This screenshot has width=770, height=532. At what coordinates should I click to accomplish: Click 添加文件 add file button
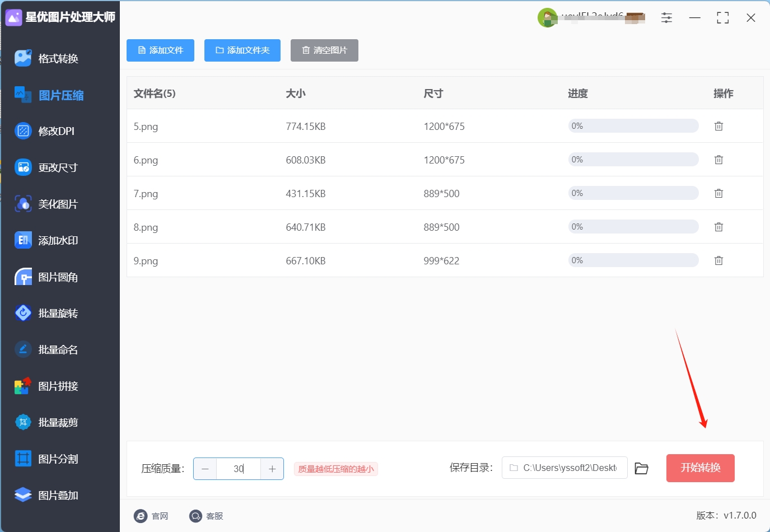tap(160, 50)
